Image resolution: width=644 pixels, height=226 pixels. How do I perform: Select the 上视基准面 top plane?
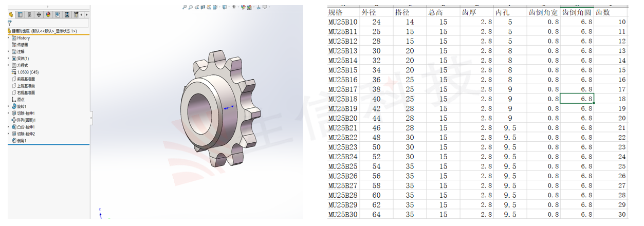[x=23, y=86]
